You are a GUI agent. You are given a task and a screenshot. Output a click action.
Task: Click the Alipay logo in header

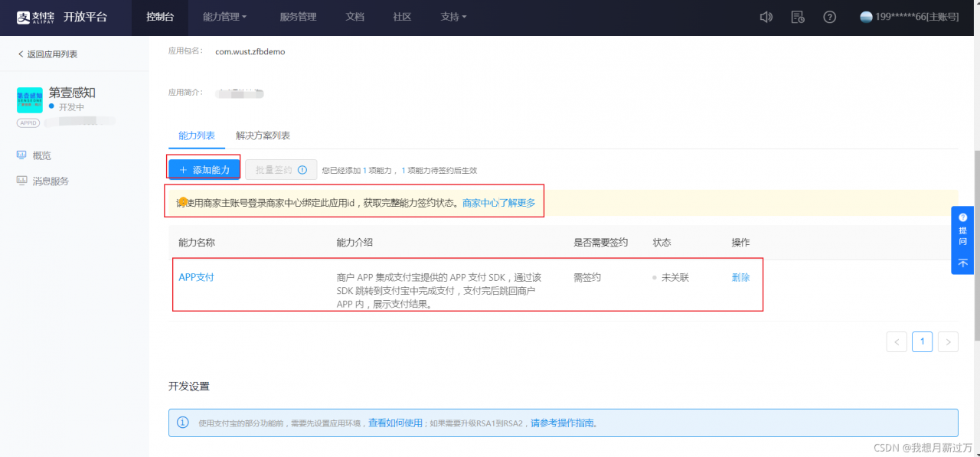(35, 17)
